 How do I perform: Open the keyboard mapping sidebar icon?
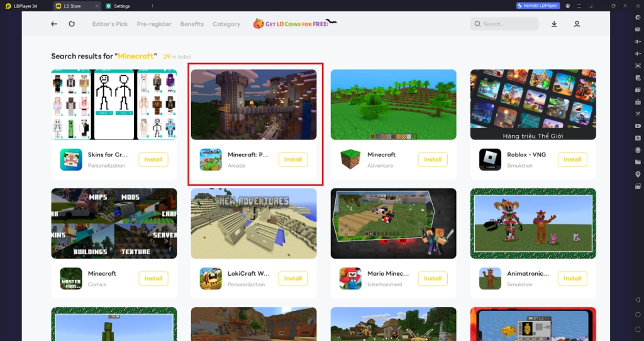tap(638, 30)
